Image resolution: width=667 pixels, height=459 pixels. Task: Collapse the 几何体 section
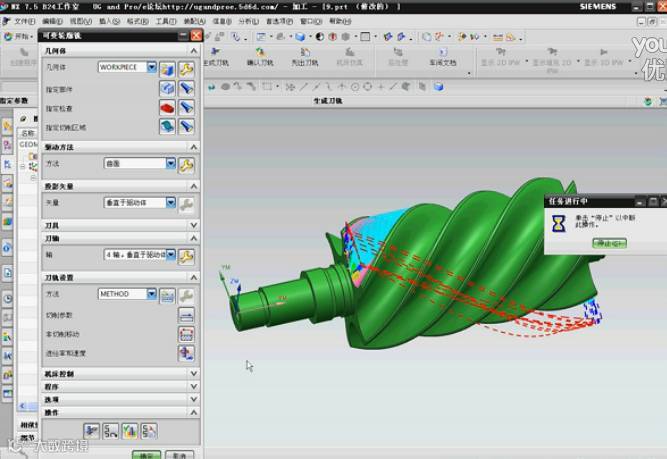pyautogui.click(x=194, y=51)
